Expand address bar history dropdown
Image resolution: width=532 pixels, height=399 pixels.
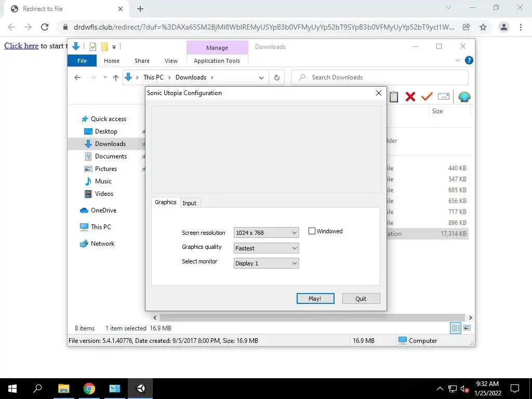pos(261,78)
